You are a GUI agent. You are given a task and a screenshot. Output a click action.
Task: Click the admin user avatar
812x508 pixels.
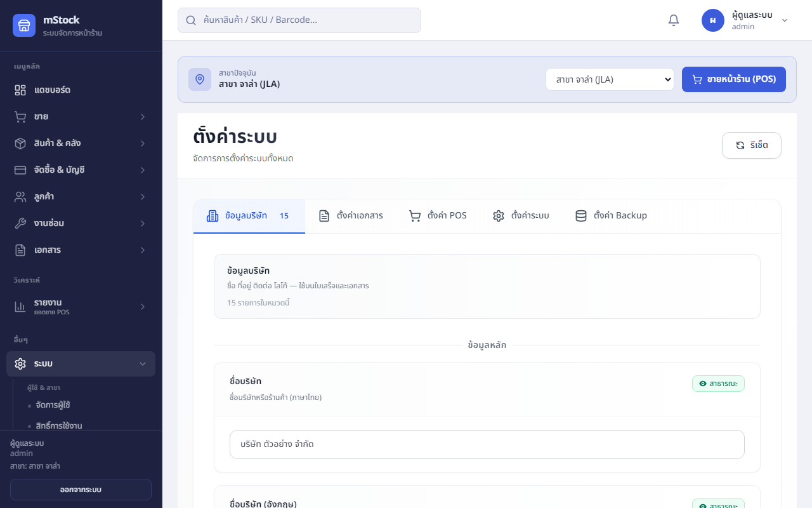coord(713,20)
